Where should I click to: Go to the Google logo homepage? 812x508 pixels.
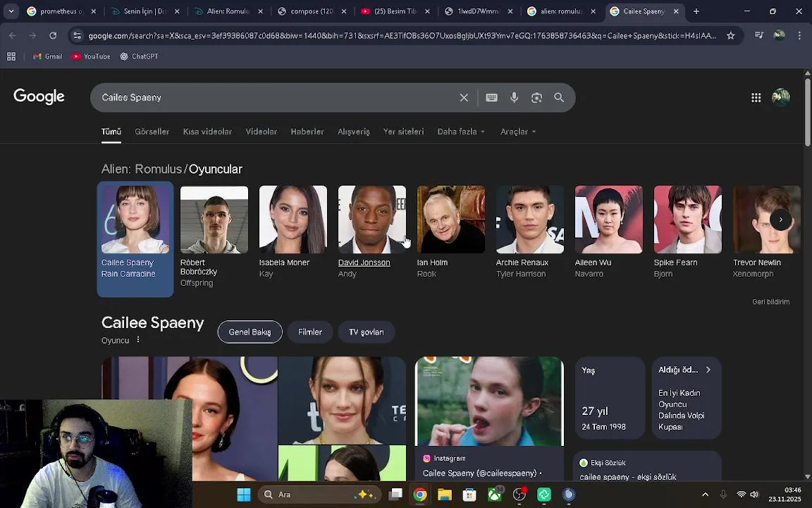(x=39, y=97)
